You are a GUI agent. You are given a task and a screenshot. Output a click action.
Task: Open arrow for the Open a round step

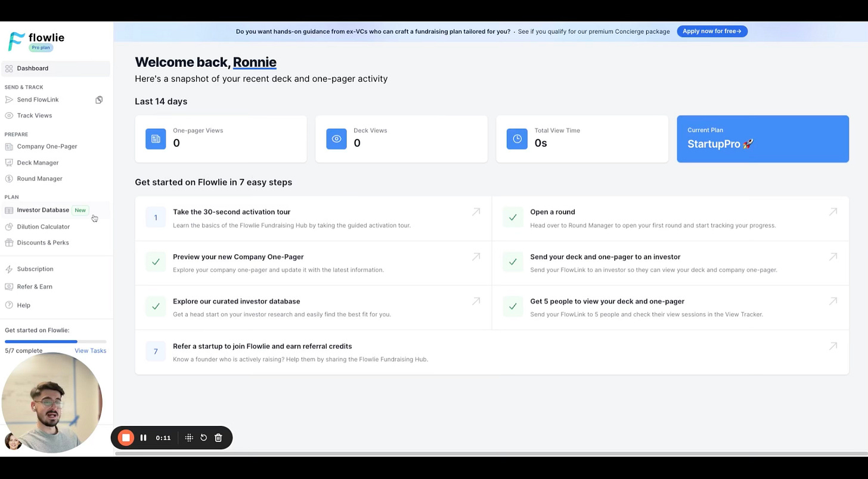point(833,212)
